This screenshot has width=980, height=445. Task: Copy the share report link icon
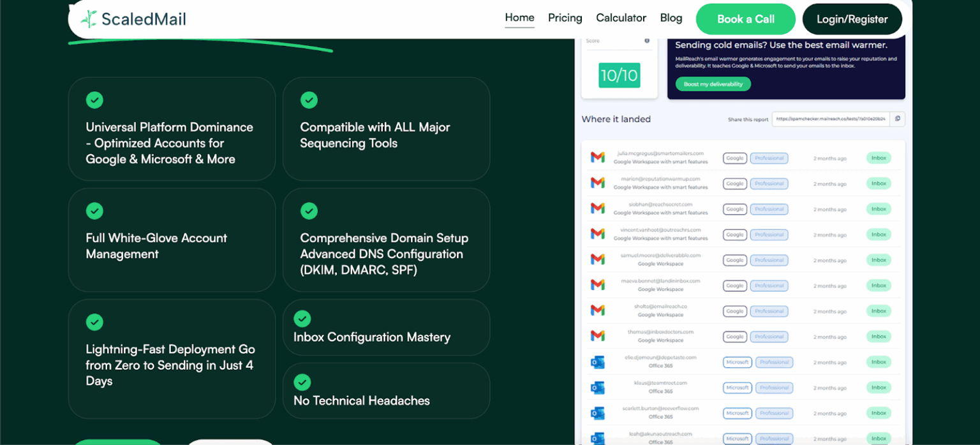tap(897, 119)
